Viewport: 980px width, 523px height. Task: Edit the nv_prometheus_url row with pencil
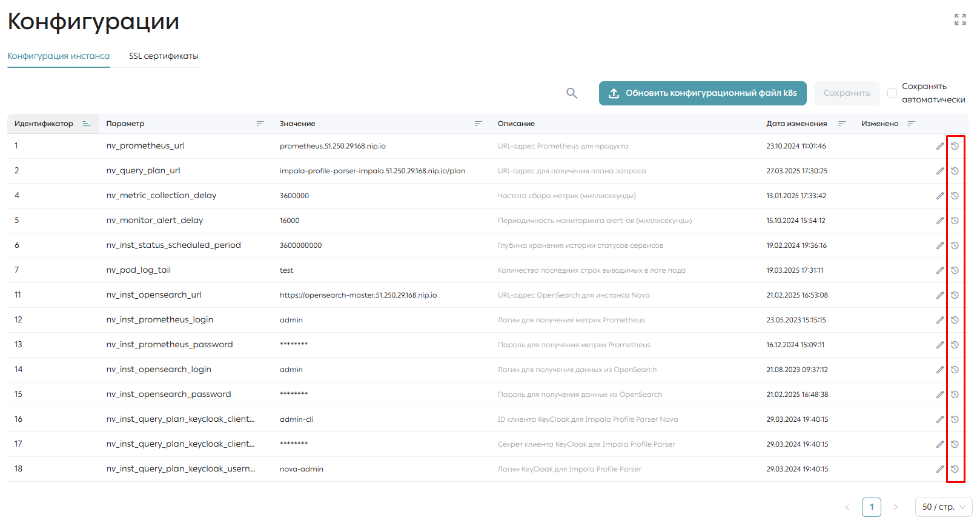click(x=940, y=146)
